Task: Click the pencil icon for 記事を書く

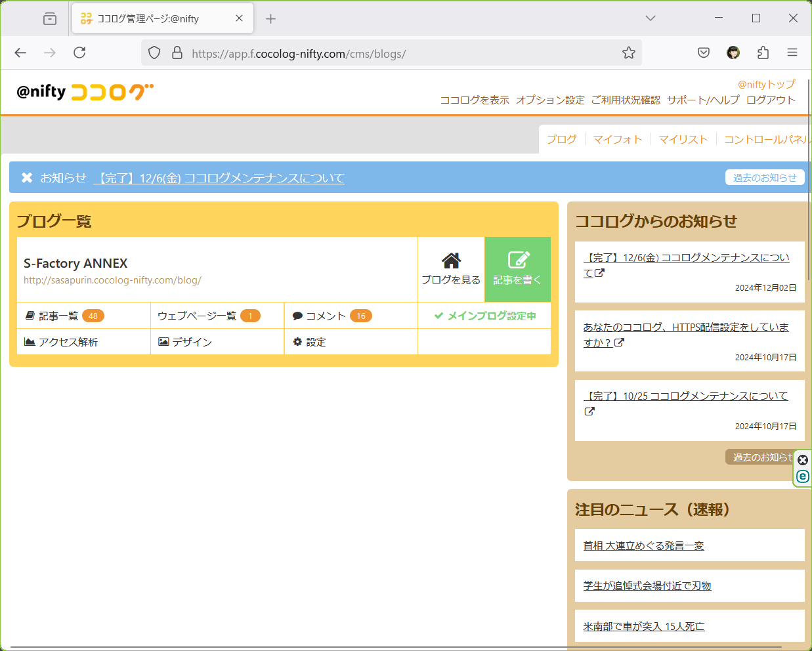Action: (518, 259)
